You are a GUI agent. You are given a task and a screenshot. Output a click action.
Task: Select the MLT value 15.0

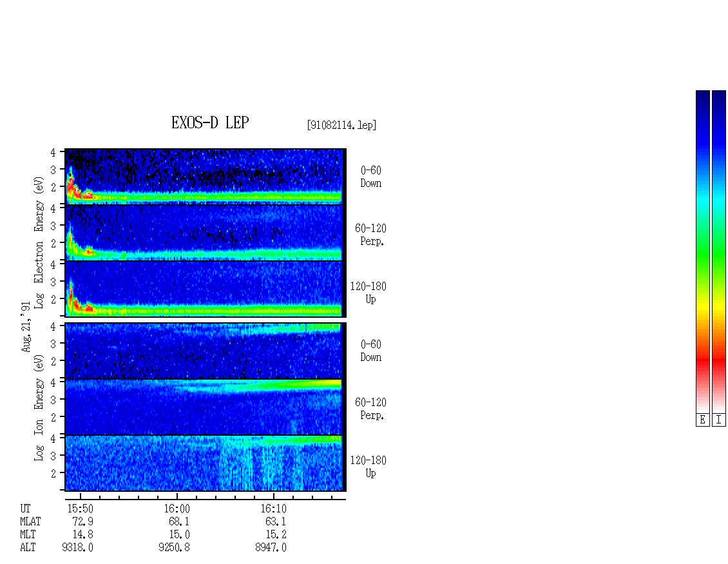pyautogui.click(x=179, y=535)
